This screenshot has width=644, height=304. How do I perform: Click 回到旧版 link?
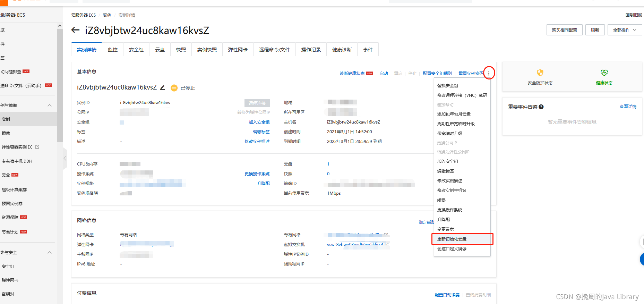pos(634,15)
